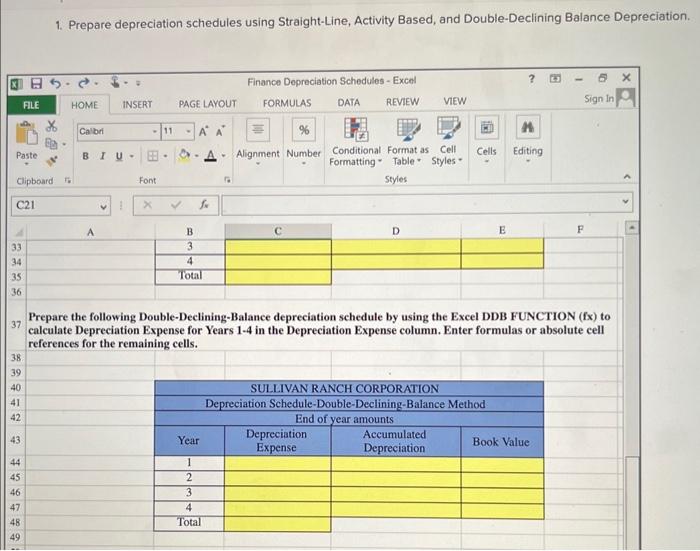
Task: Open font color dropdown arrow
Action: [x=223, y=156]
